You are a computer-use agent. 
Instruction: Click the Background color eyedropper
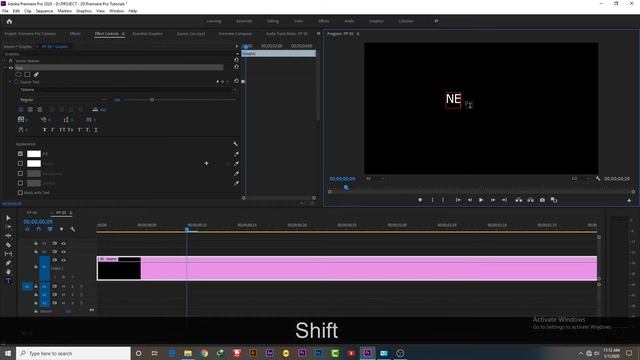[x=236, y=173]
